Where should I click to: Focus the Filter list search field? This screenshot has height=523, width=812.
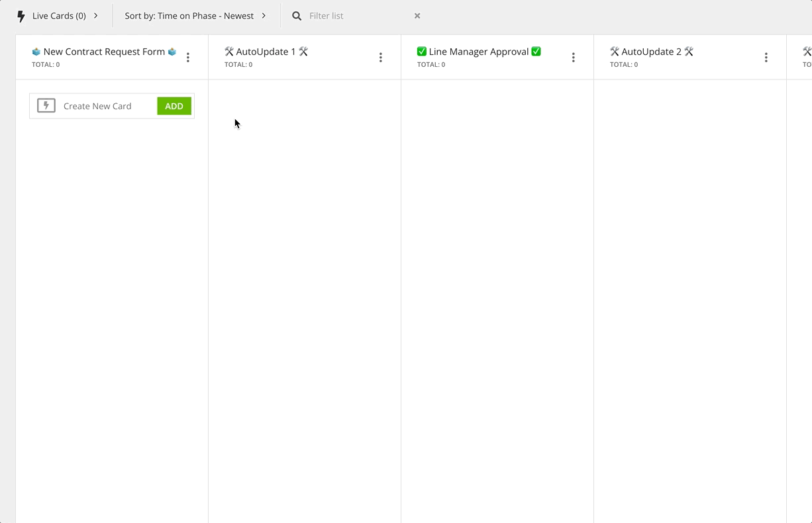[358, 16]
